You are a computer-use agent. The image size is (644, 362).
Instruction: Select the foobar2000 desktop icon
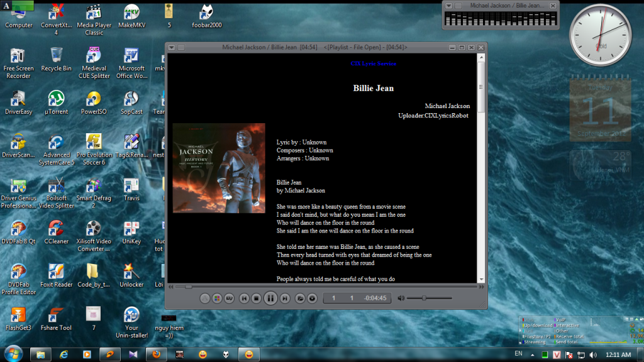click(206, 16)
